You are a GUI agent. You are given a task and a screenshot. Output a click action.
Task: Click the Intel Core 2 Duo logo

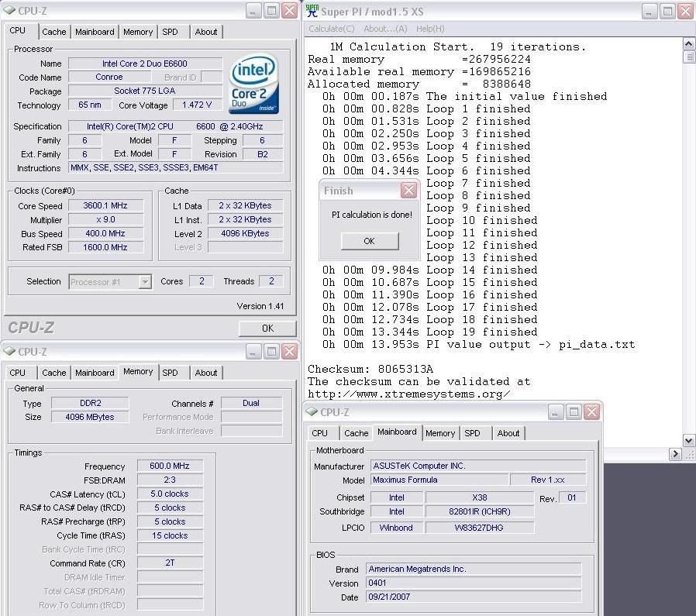tap(254, 84)
